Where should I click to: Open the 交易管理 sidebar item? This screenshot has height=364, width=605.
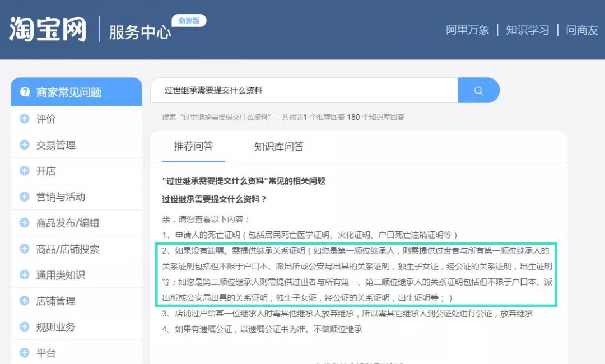coord(76,145)
